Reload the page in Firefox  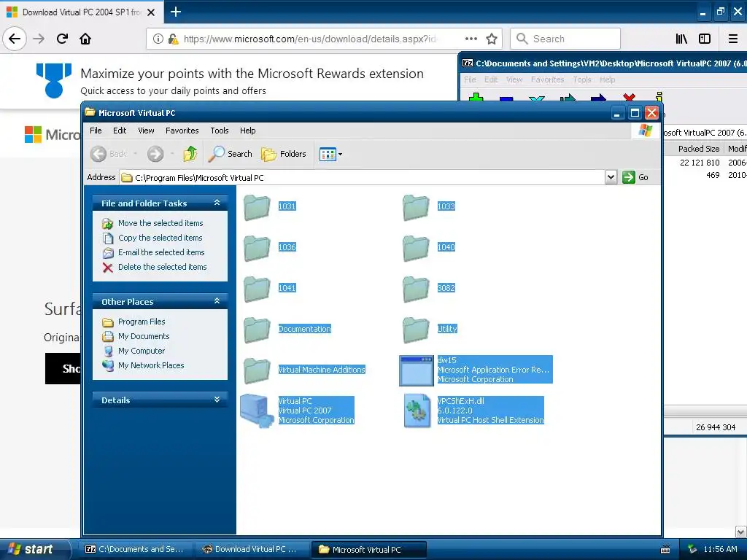pos(62,39)
